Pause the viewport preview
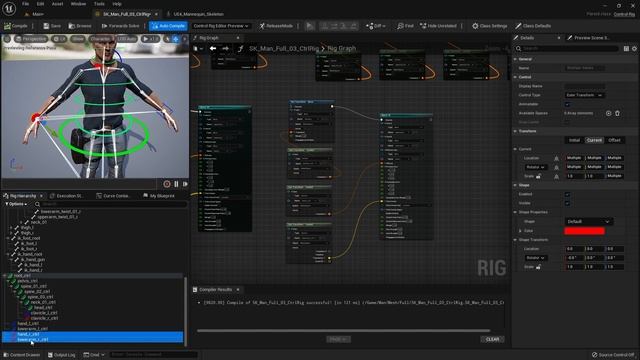Viewport: 640px width, 360px height. click(176, 184)
